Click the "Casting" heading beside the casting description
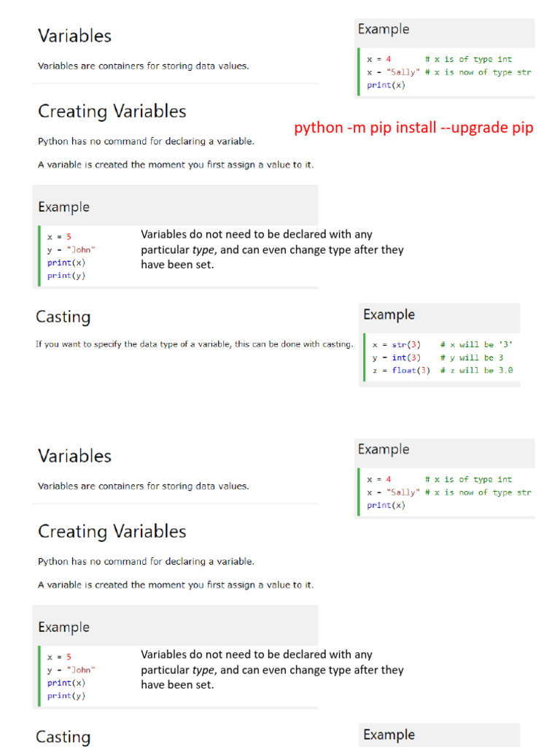The height and width of the screenshot is (747, 560). coord(63,317)
